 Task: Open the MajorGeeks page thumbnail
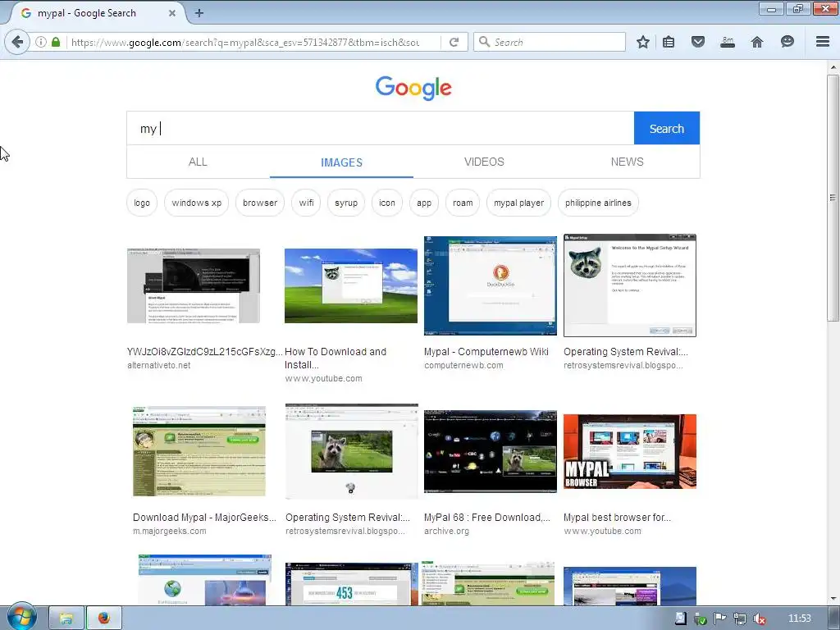(x=199, y=451)
